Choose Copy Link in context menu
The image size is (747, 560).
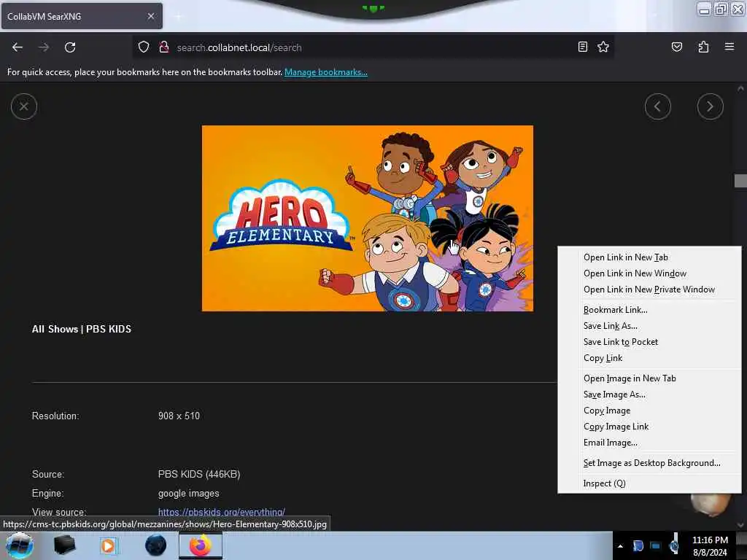[x=649, y=358]
